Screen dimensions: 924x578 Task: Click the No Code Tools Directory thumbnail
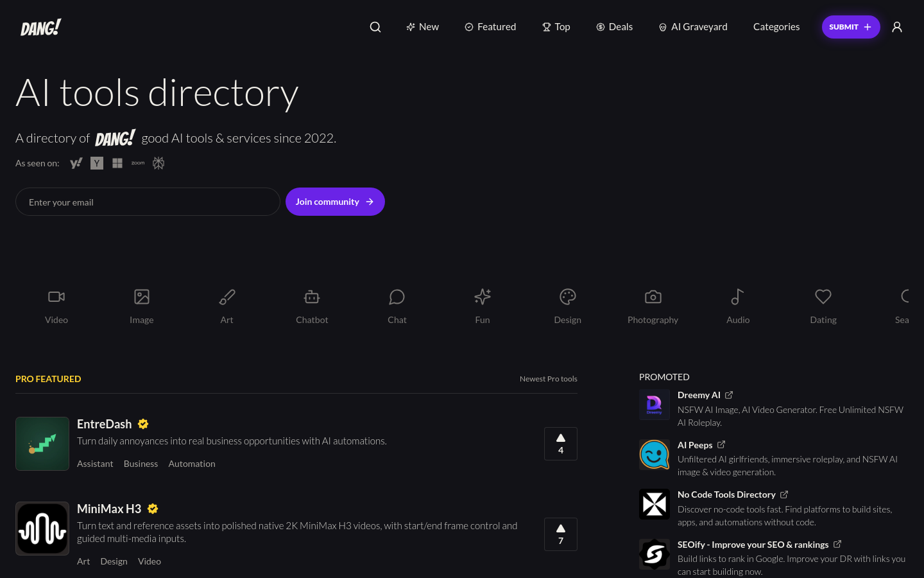pos(654,504)
